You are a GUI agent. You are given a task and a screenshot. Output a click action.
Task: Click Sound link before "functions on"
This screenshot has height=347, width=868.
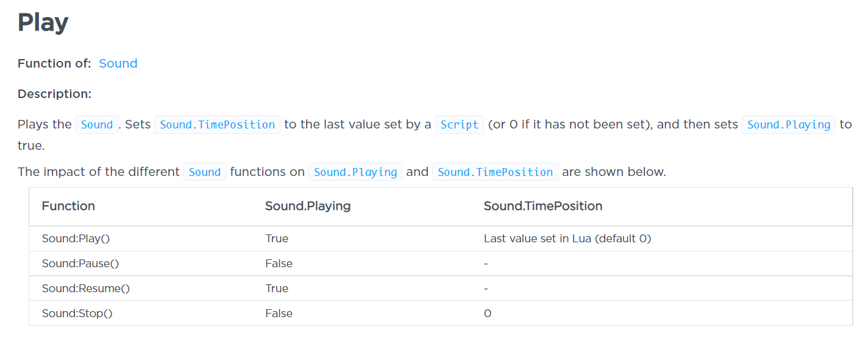click(x=205, y=172)
